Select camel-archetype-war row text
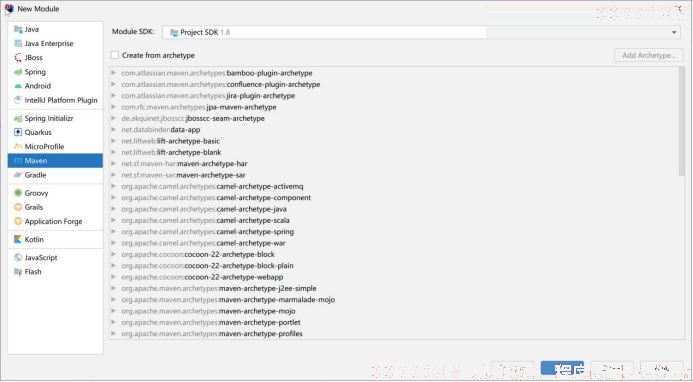 click(x=204, y=243)
